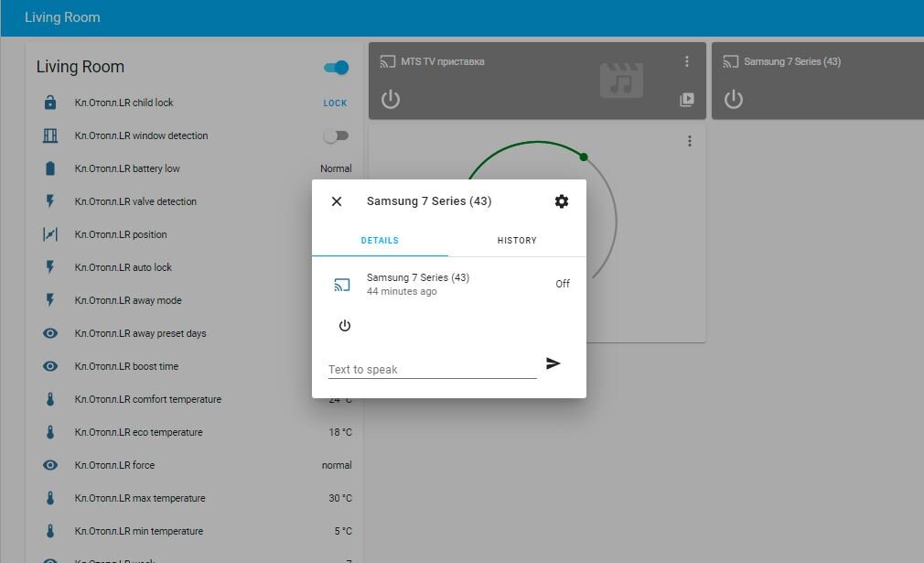Click force eye icon
The image size is (924, 563).
point(50,465)
